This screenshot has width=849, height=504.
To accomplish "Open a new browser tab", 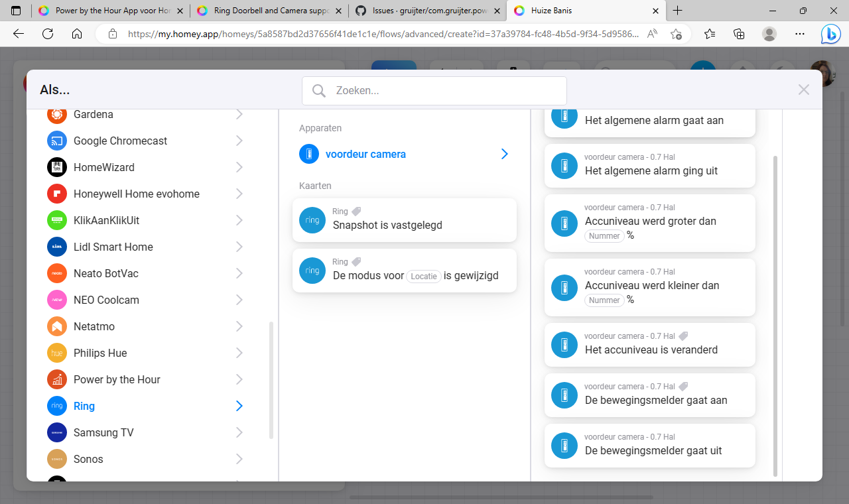I will (677, 11).
